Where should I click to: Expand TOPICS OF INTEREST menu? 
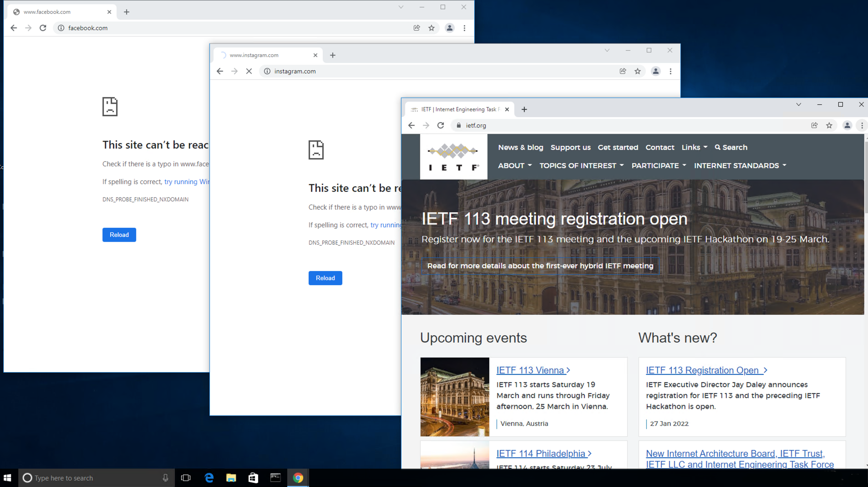click(x=582, y=165)
